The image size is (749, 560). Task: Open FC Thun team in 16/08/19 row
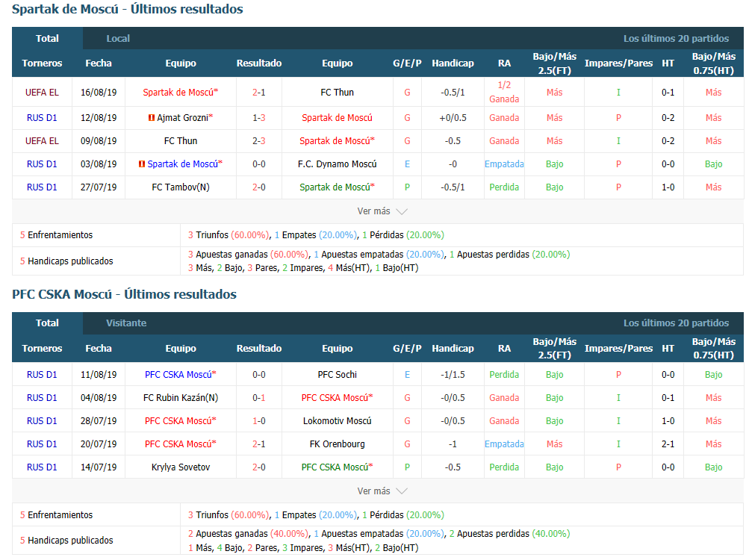point(338,93)
